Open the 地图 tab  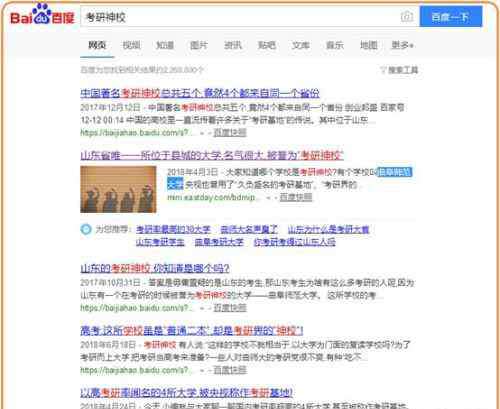pos(368,45)
